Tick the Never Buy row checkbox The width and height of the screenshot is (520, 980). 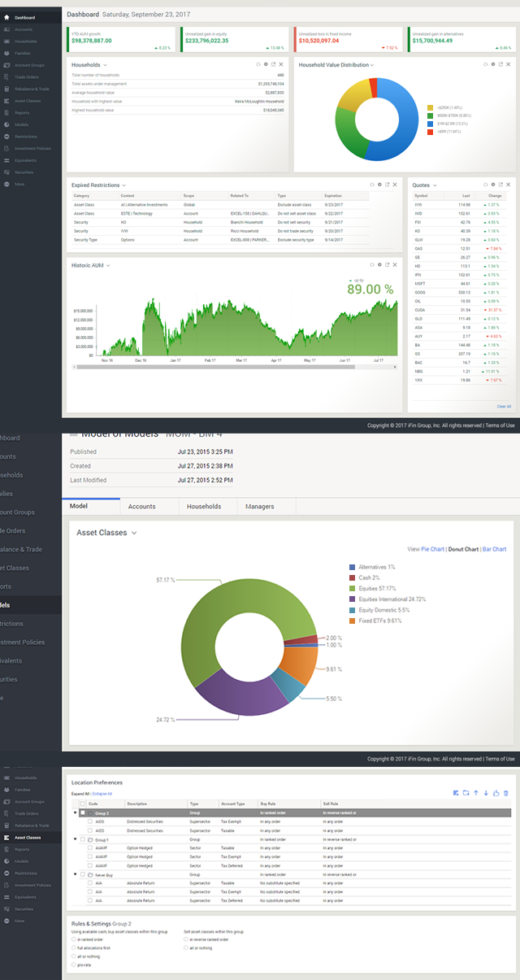click(83, 876)
